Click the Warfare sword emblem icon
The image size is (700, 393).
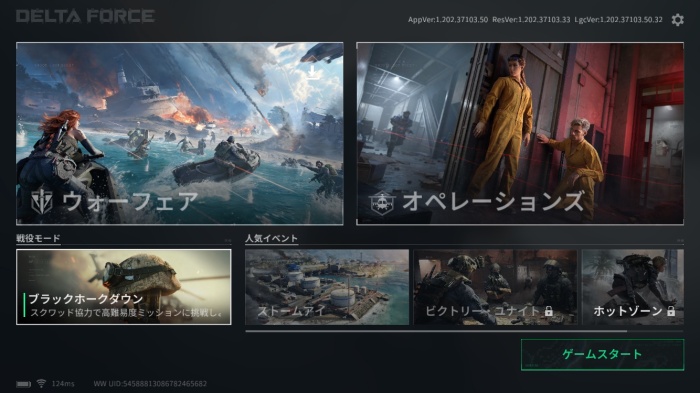42,201
